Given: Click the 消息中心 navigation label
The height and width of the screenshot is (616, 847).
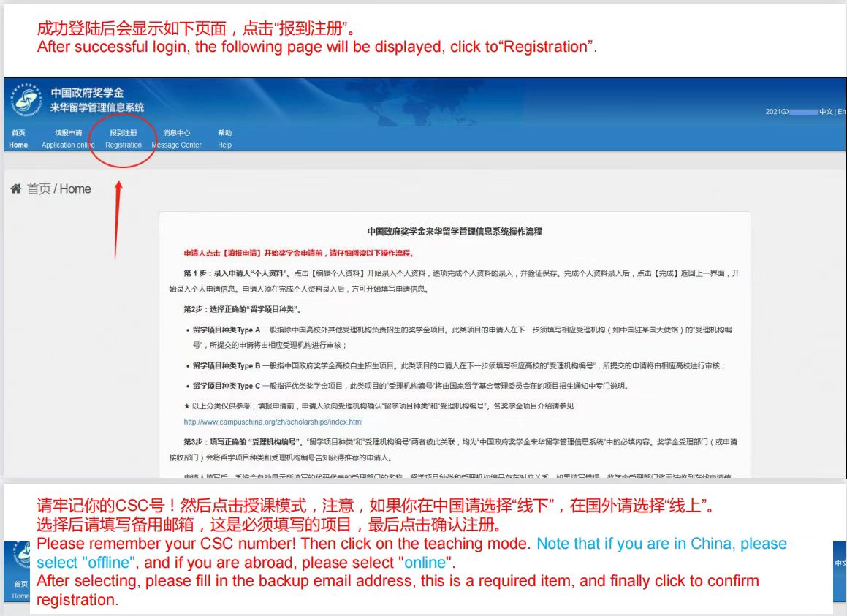Looking at the screenshot, I should [175, 133].
